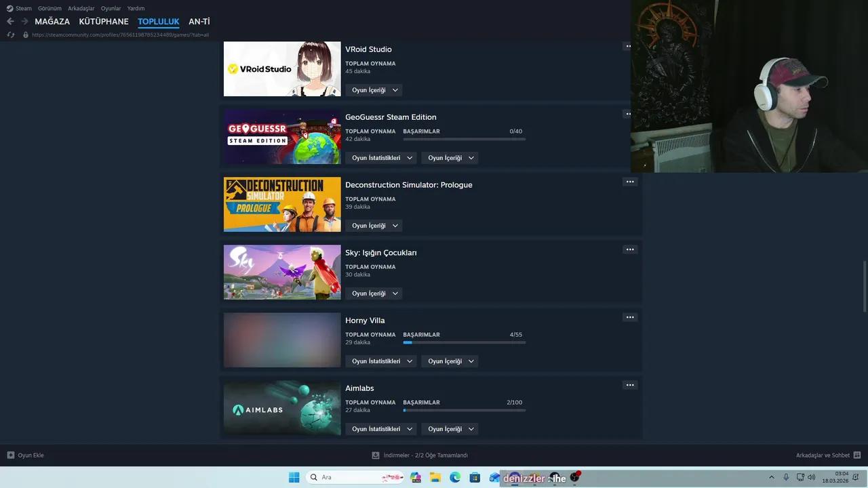Open the Görünüm menu

tap(50, 8)
